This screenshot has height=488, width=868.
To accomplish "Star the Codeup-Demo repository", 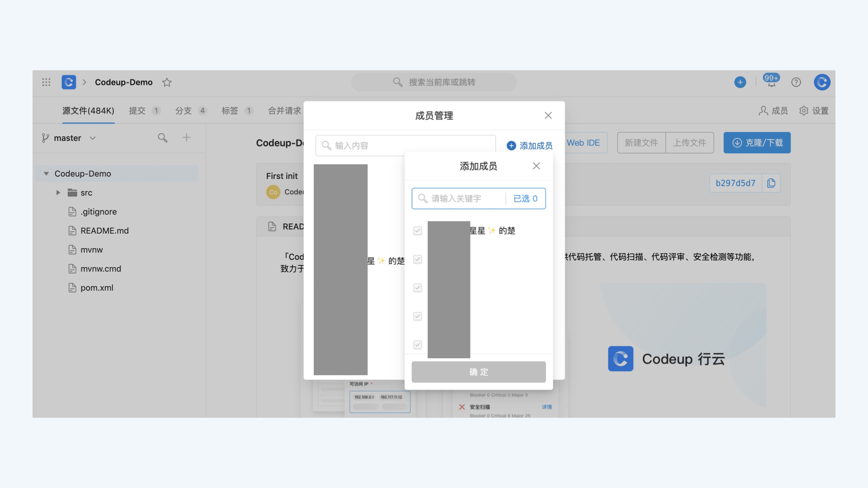I will coord(167,82).
